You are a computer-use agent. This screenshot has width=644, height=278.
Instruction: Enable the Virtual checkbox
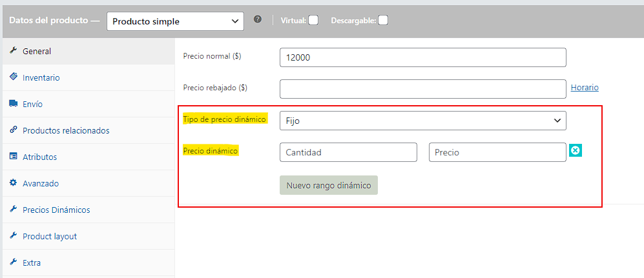pyautogui.click(x=313, y=20)
